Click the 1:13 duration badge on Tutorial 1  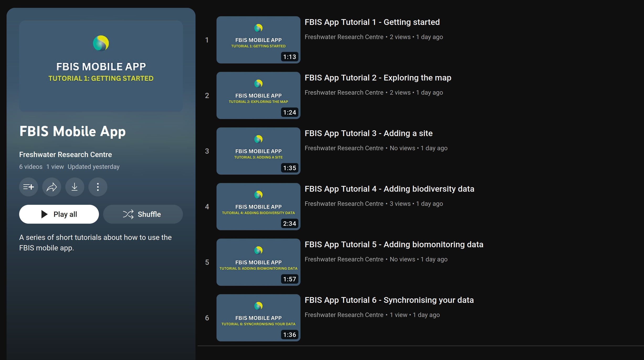290,57
